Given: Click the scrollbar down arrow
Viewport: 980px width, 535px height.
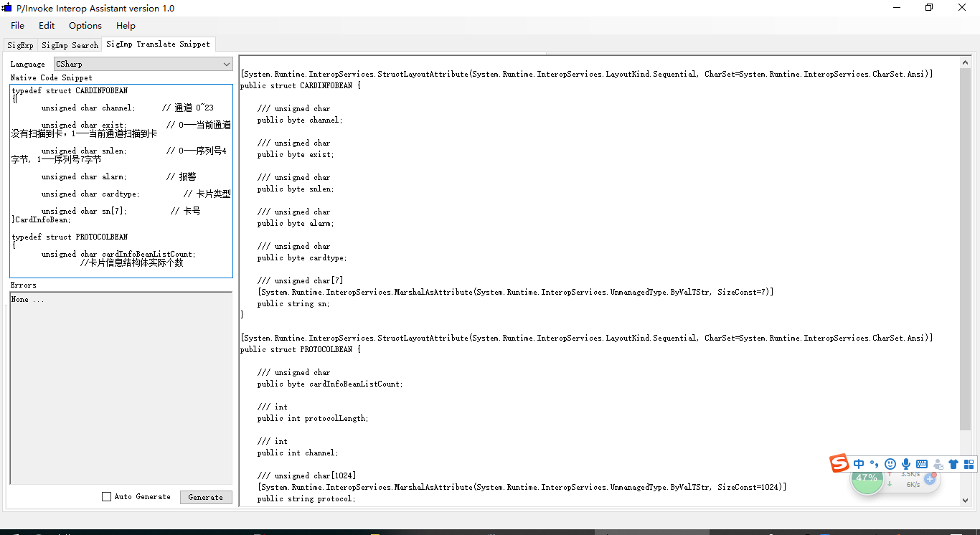Looking at the screenshot, I should coord(965,500).
